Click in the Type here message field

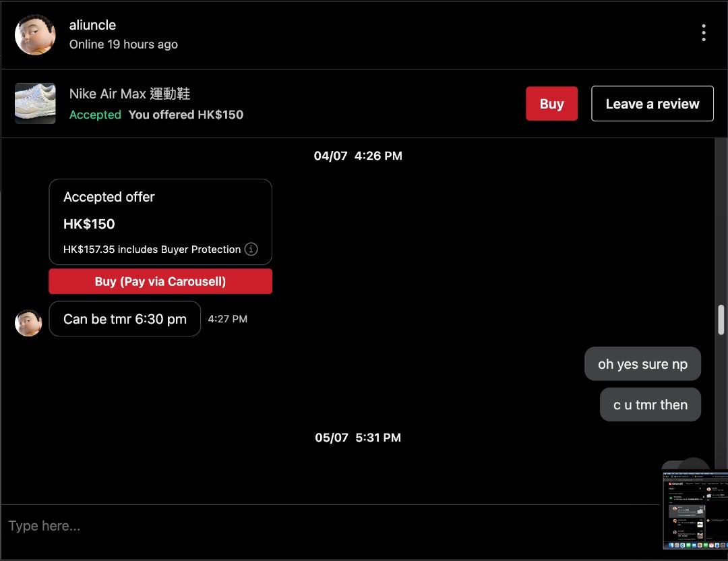tap(330, 526)
